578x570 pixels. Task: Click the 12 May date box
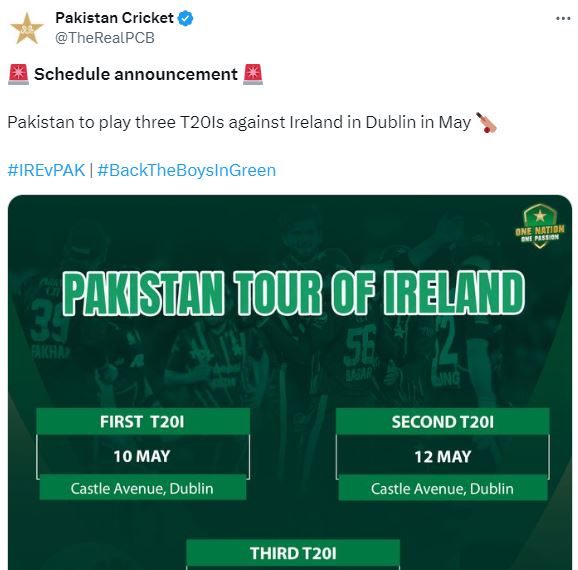[x=443, y=456]
